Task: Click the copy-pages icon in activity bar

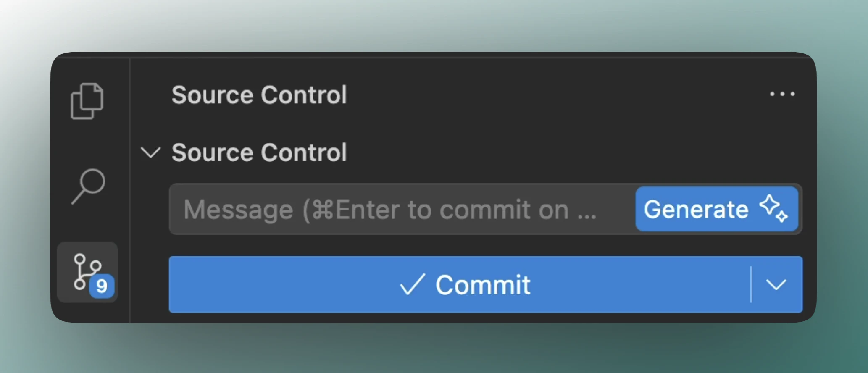Action: [x=87, y=100]
